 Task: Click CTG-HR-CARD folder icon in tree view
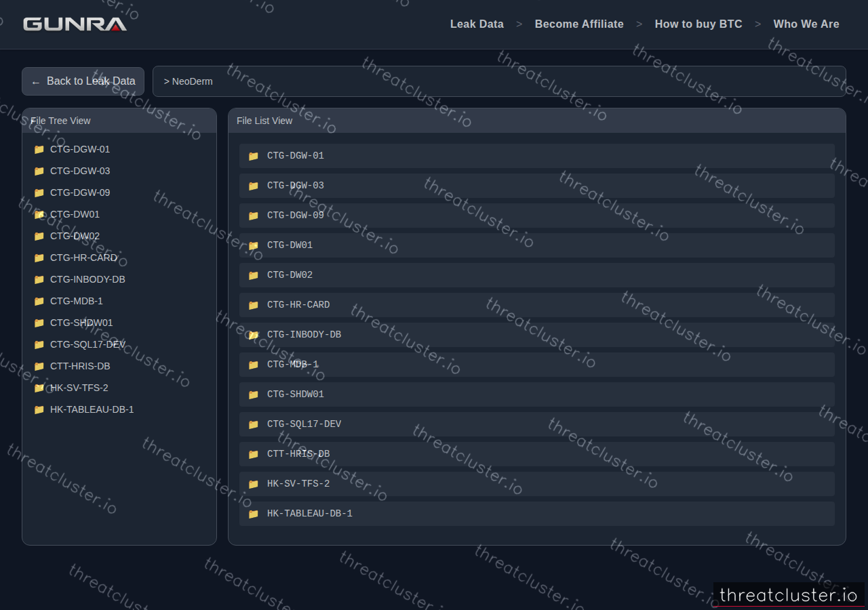(x=39, y=258)
